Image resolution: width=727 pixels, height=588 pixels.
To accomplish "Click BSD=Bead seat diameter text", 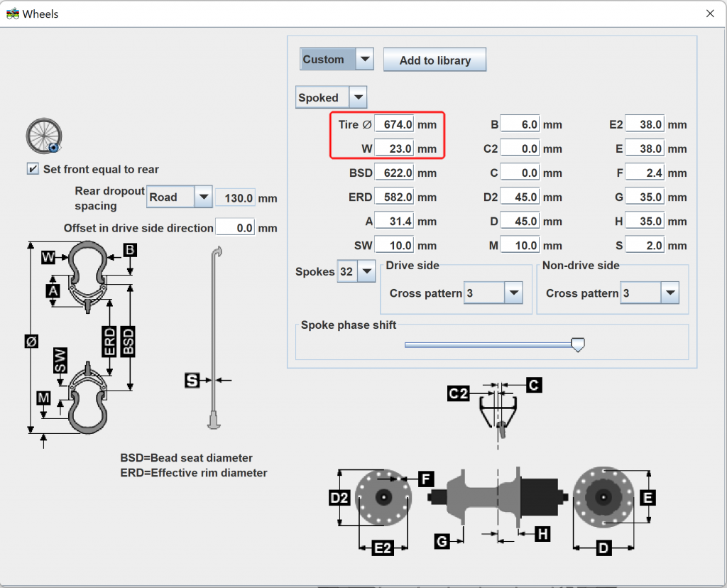I will 187,458.
